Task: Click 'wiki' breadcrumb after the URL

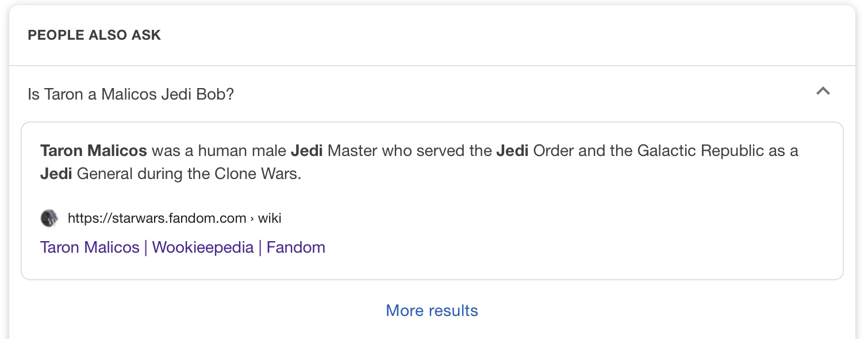Action: coord(270,218)
